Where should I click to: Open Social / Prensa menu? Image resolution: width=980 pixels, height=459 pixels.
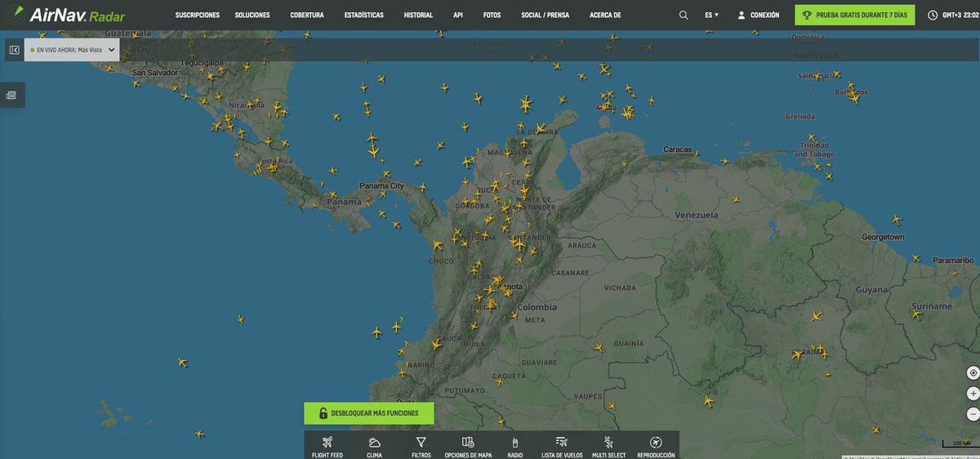pyautogui.click(x=546, y=15)
